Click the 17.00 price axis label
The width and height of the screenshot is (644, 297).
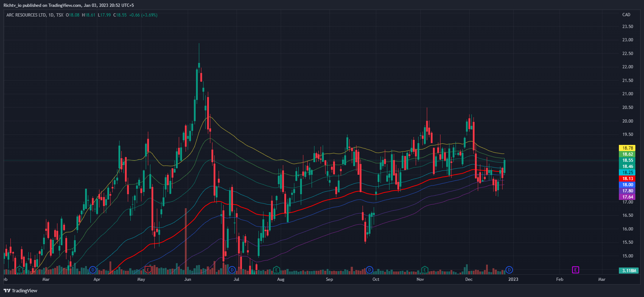click(x=627, y=202)
